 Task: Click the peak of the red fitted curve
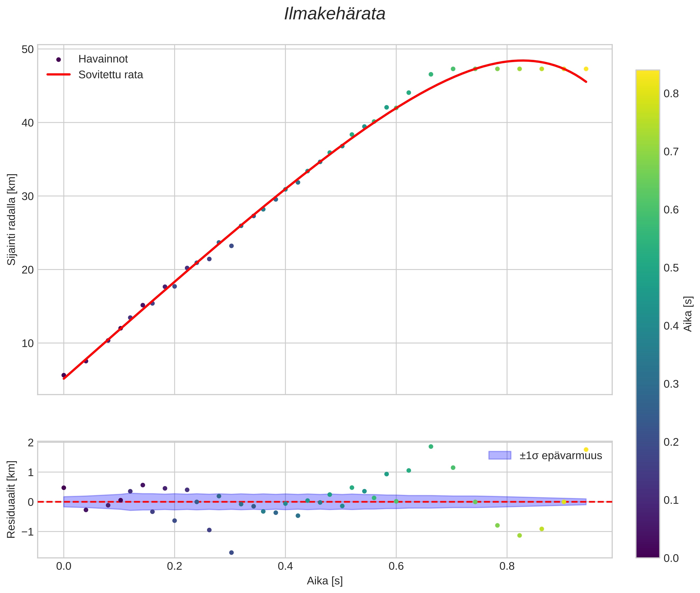[522, 60]
